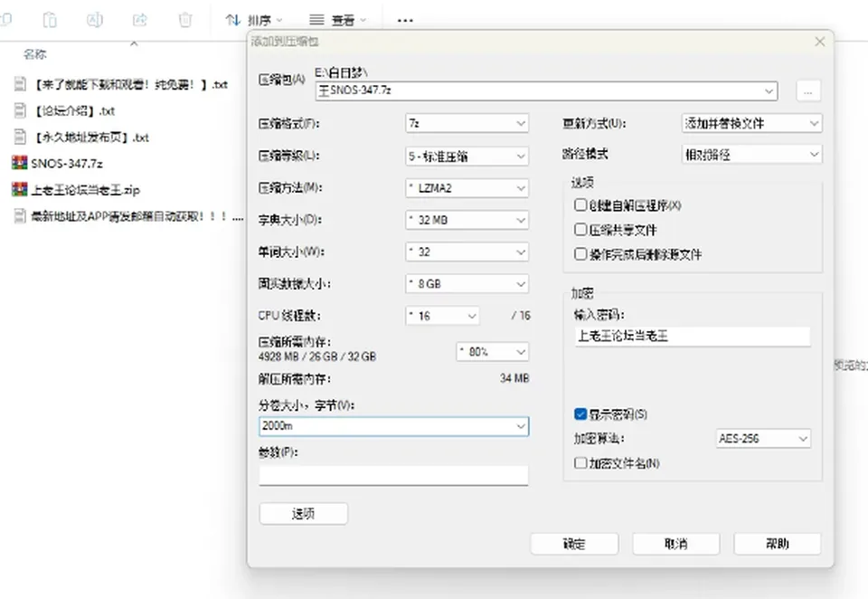Open the 字典大小 dropdown showing 32 MB

pos(467,221)
